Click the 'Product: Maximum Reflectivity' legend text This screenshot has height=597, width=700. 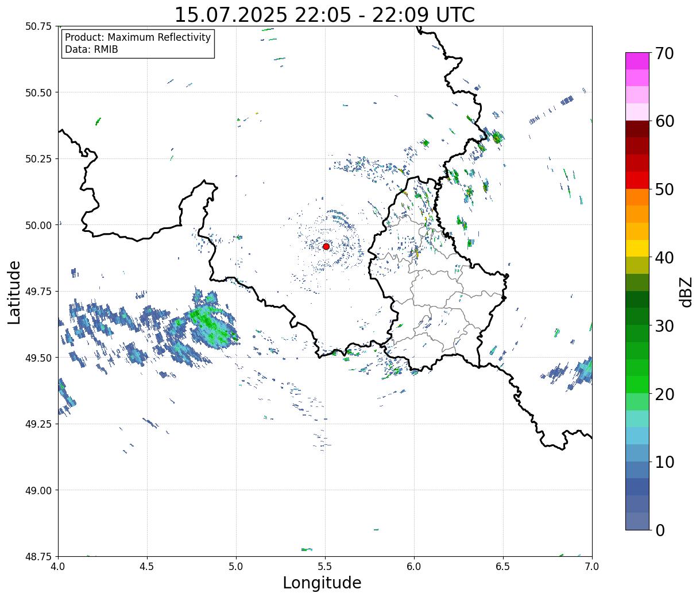pos(138,37)
